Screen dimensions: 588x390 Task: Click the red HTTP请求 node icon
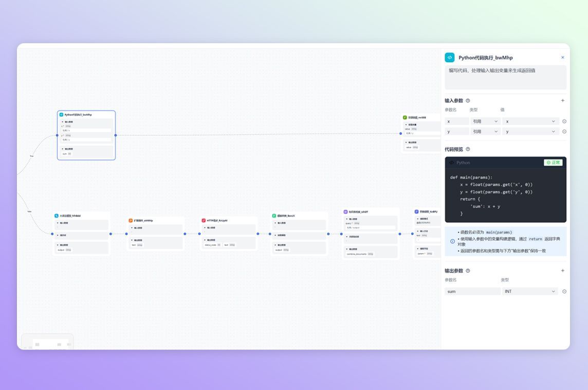[x=204, y=221]
